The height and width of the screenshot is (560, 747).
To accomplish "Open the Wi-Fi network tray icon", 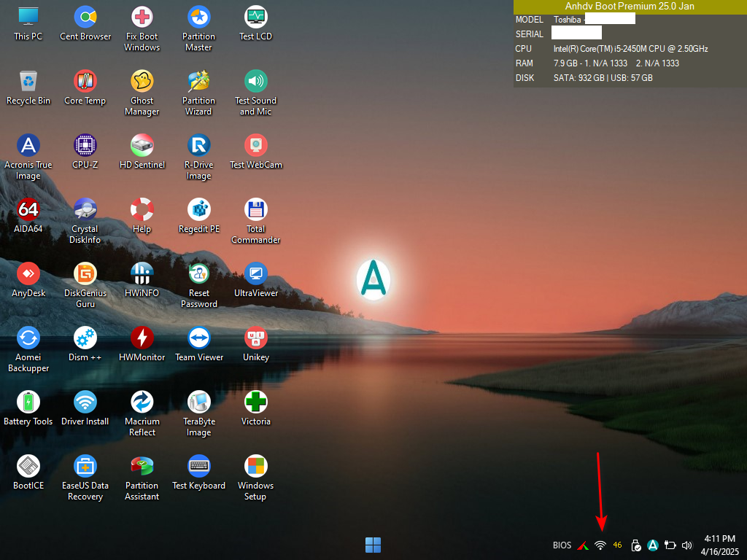I will (600, 545).
